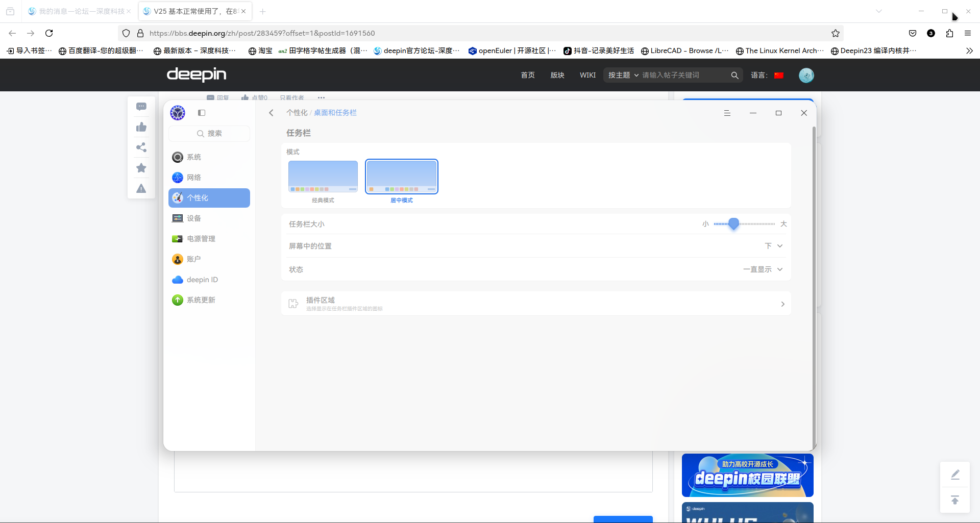Viewport: 980px width, 523px height.
Task: Open the settings window hamburger menu
Action: point(727,113)
